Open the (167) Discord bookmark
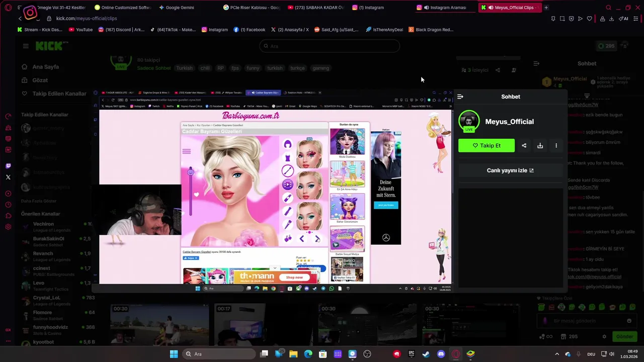644x362 pixels. coord(121,30)
